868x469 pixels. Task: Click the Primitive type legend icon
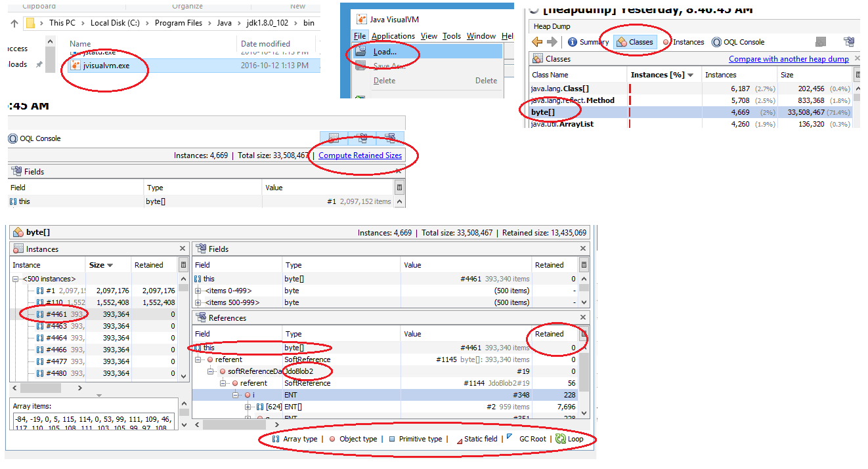392,439
